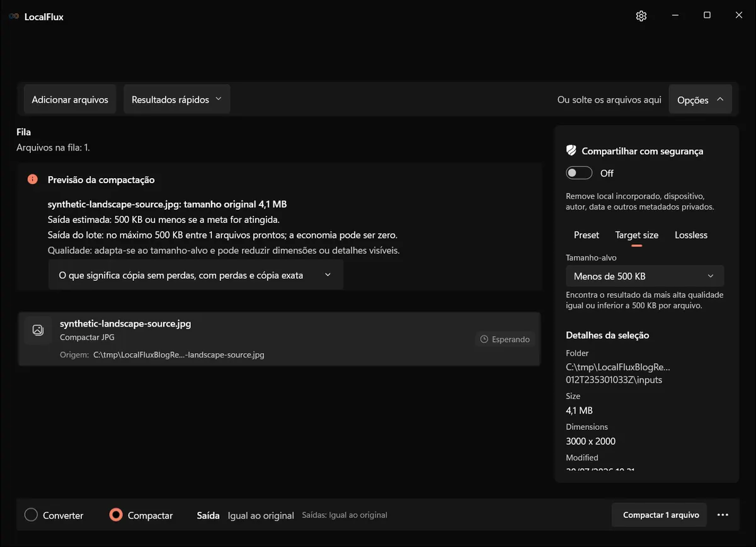
Task: Click the Saídas: Igual ao original text
Action: 345,515
